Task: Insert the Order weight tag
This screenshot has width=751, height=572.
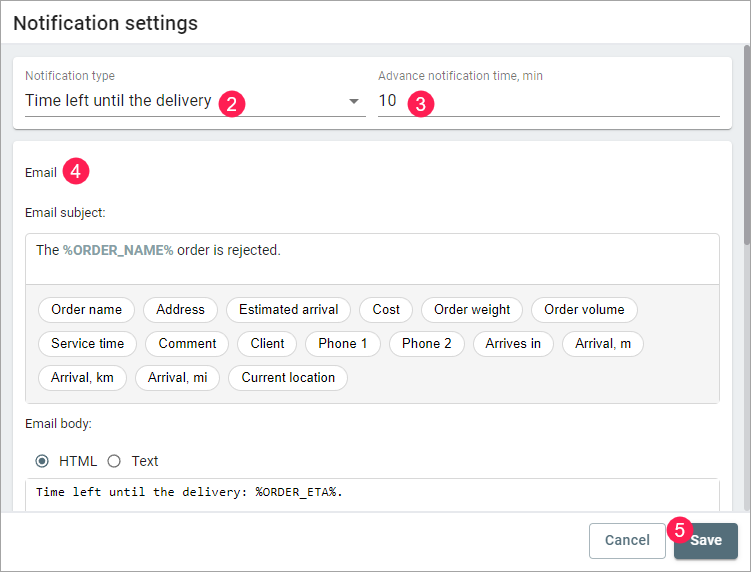Action: (472, 310)
